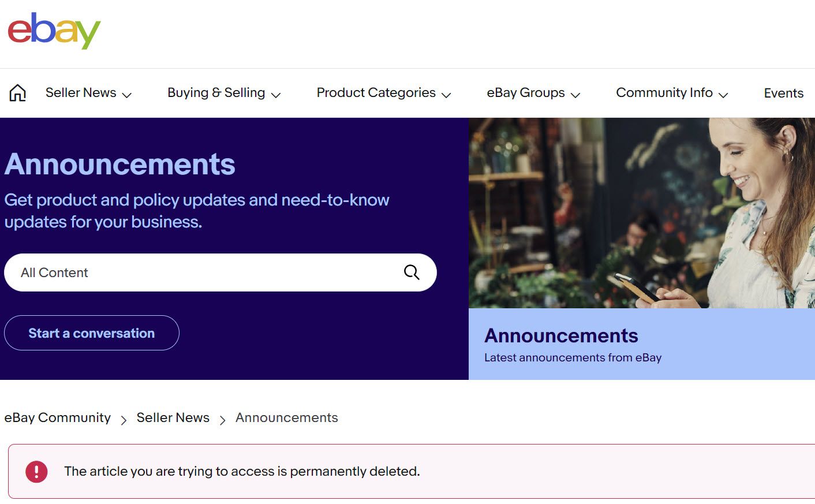Image resolution: width=815 pixels, height=504 pixels.
Task: Click the Start a conversation button
Action: pyautogui.click(x=92, y=333)
